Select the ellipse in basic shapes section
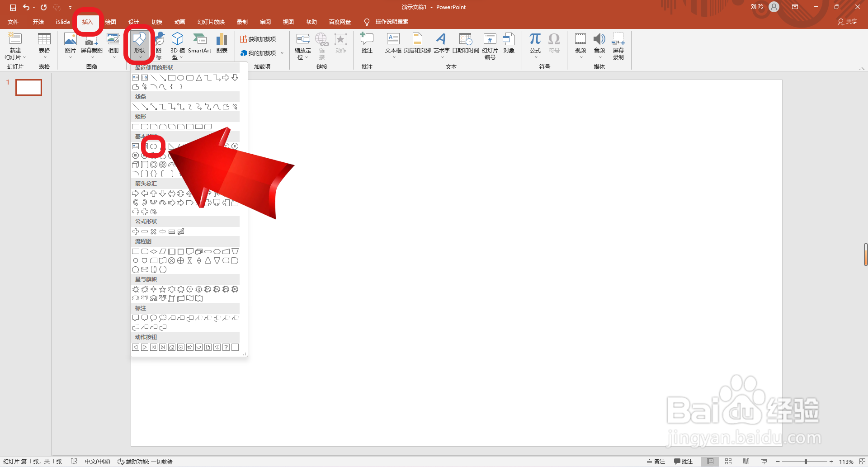Viewport: 868px width, 467px height. click(154, 146)
